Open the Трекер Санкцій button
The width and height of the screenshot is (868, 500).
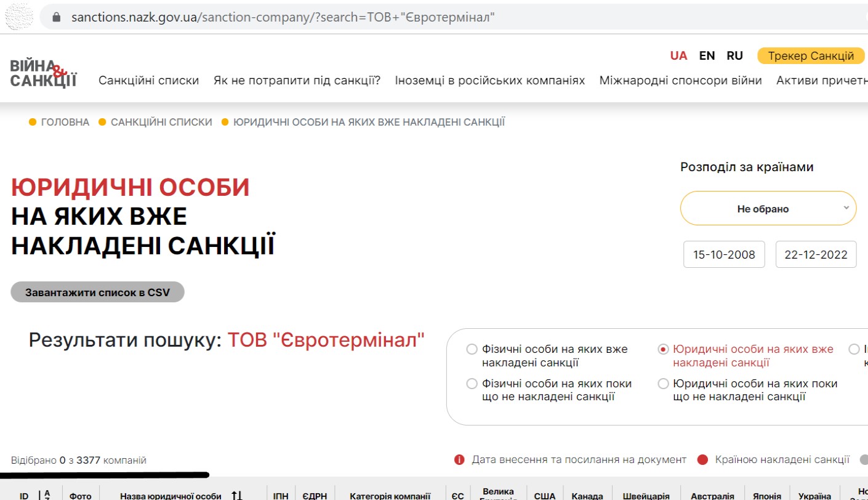point(811,56)
